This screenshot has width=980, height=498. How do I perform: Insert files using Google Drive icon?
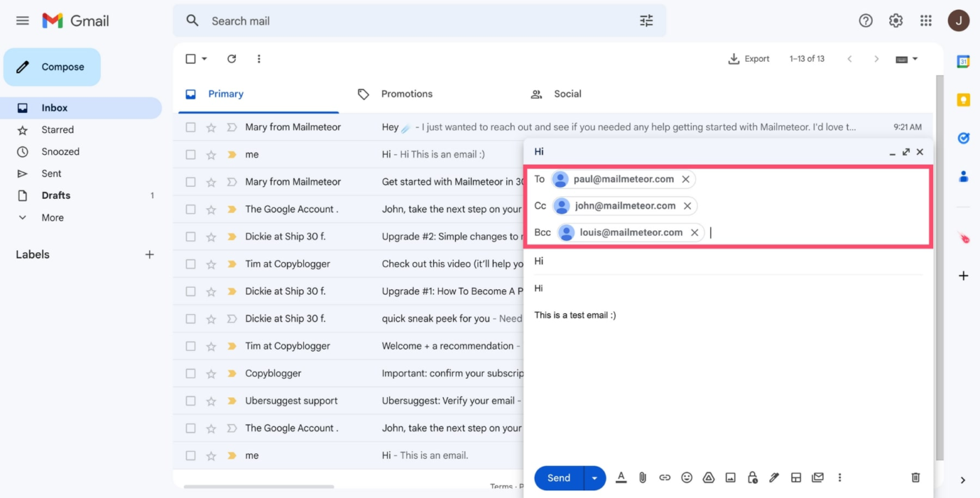[x=708, y=478]
